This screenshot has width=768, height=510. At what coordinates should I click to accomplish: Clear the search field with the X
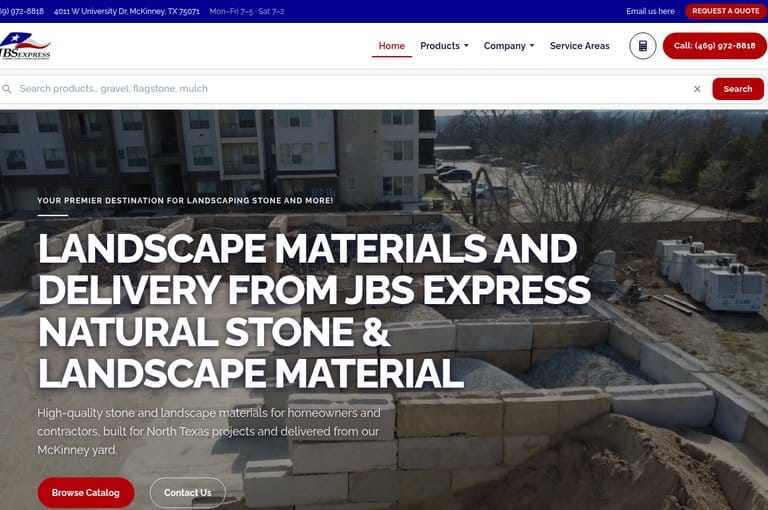tap(697, 89)
